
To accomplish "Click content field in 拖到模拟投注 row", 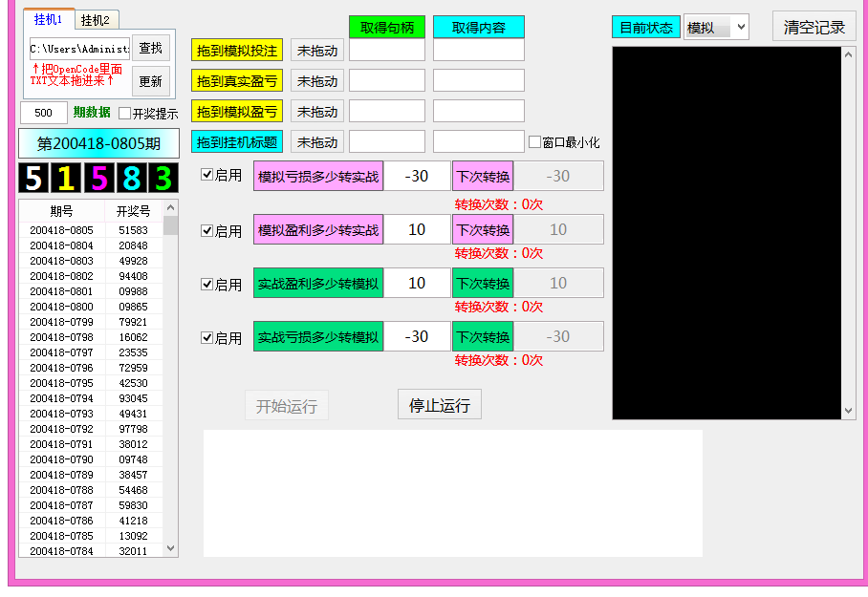I will [479, 50].
